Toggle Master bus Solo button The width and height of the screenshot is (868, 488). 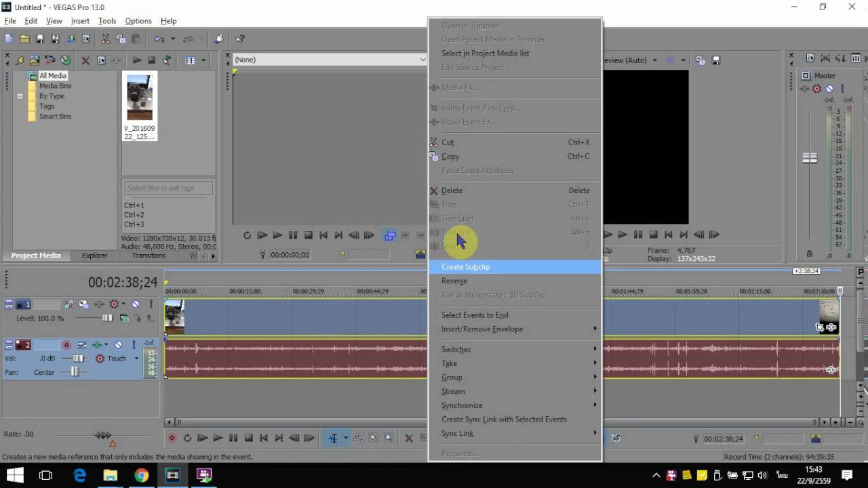pyautogui.click(x=842, y=89)
